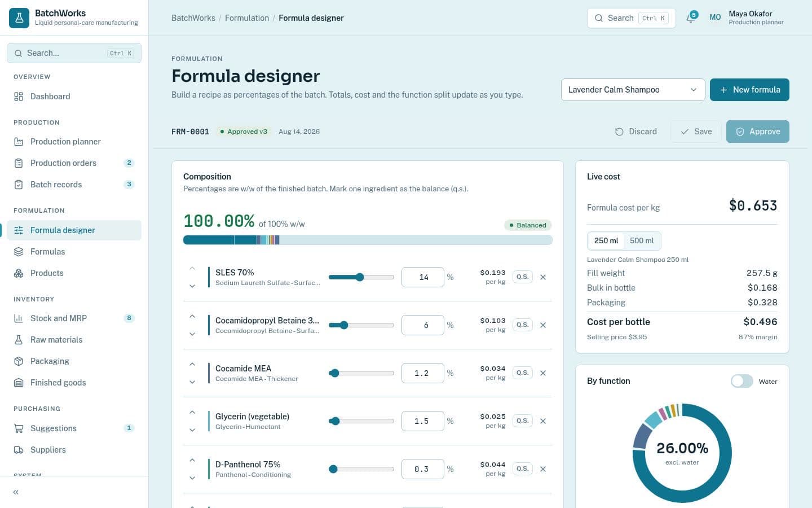This screenshot has width=812, height=508.
Task: Approve the formula
Action: click(758, 132)
